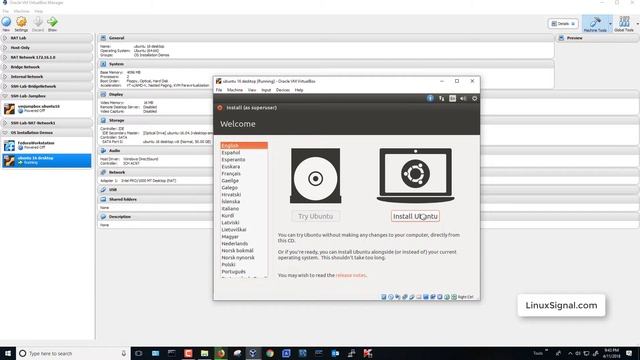Click the Install Ubuntu button
The width and height of the screenshot is (640, 360).
click(x=415, y=216)
